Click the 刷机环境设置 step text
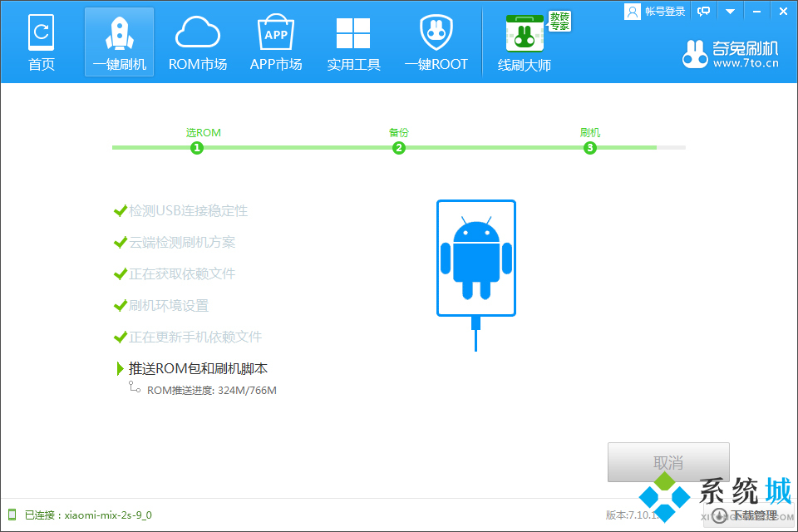The image size is (798, 532). tap(169, 305)
